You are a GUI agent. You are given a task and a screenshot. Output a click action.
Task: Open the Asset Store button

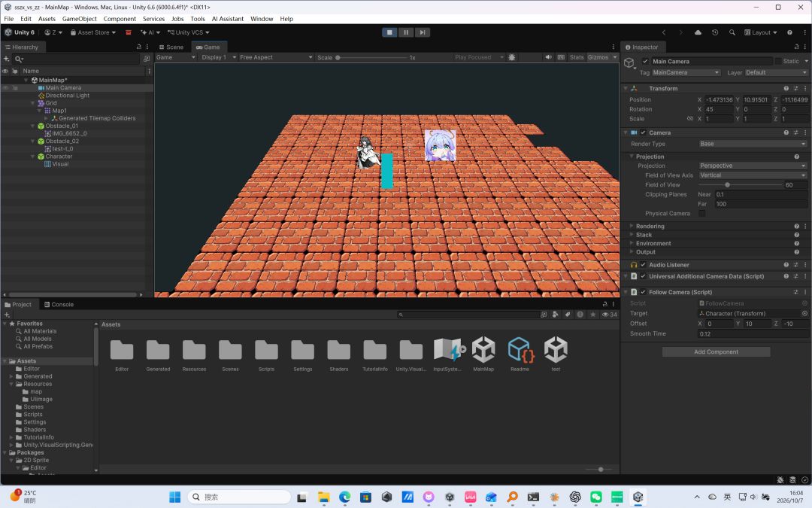click(x=93, y=32)
